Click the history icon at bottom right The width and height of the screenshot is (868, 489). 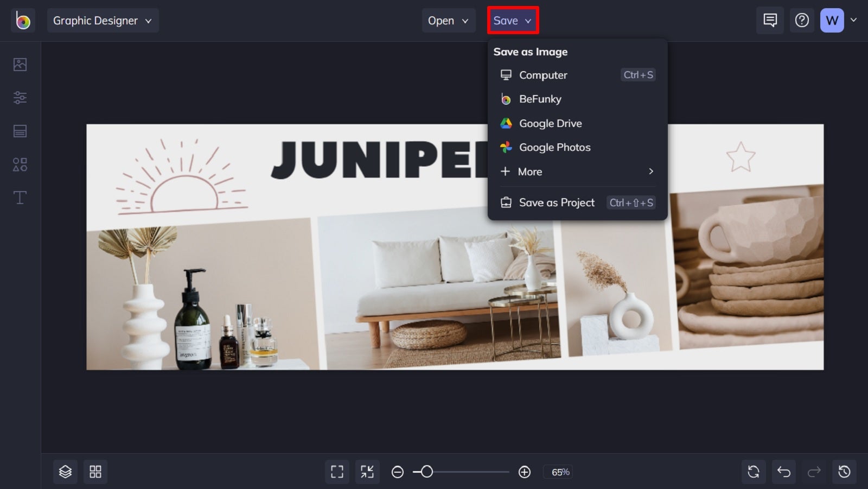844,472
